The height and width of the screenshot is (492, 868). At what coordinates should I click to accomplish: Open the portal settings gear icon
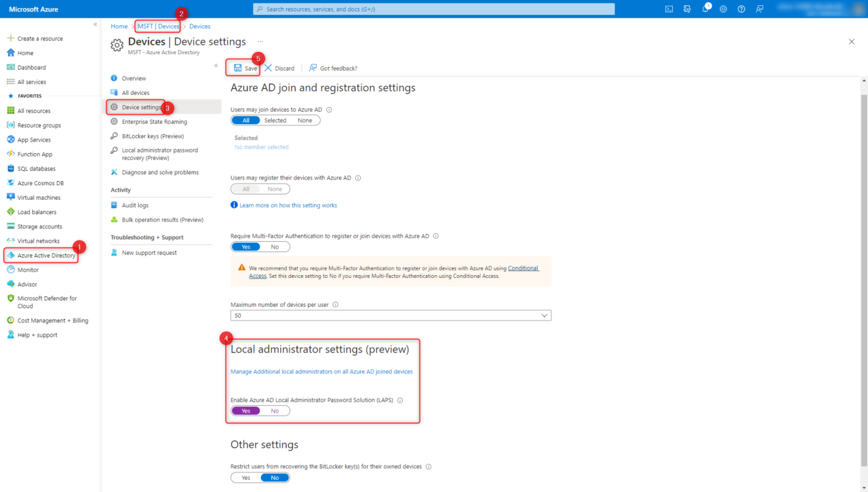coord(723,9)
